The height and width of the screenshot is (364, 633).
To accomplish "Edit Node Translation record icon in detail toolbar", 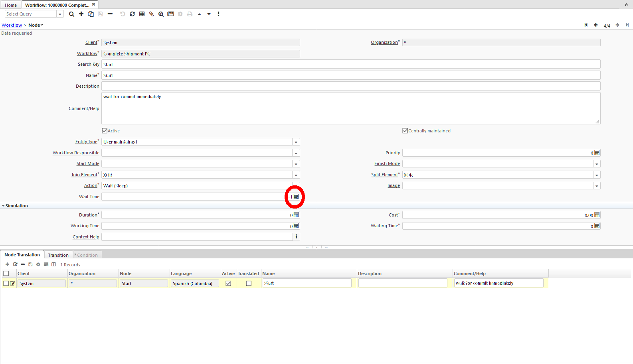I will [x=15, y=264].
